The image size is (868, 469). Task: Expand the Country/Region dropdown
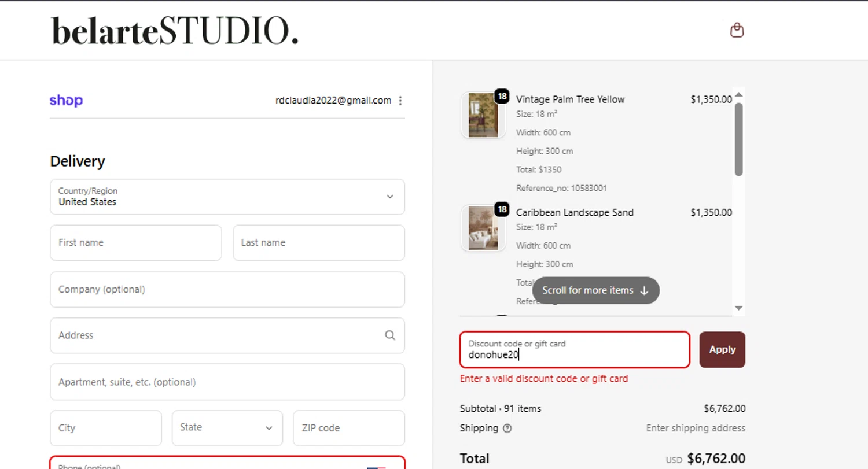[227, 197]
